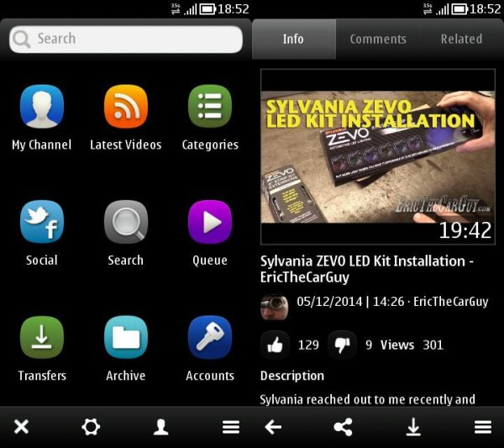The width and height of the screenshot is (504, 448).
Task: Click the magnifier icon in the search field
Action: 22,40
